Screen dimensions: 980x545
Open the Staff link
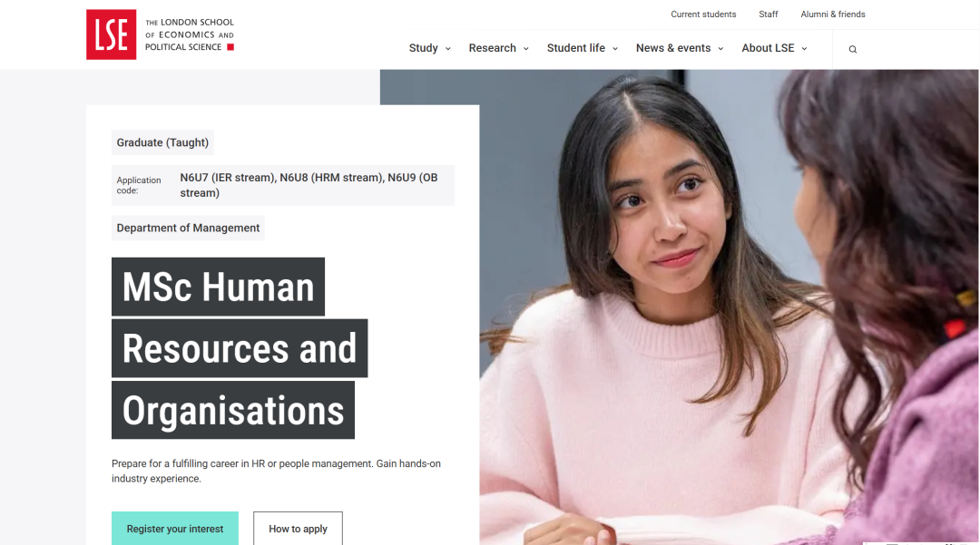(769, 15)
